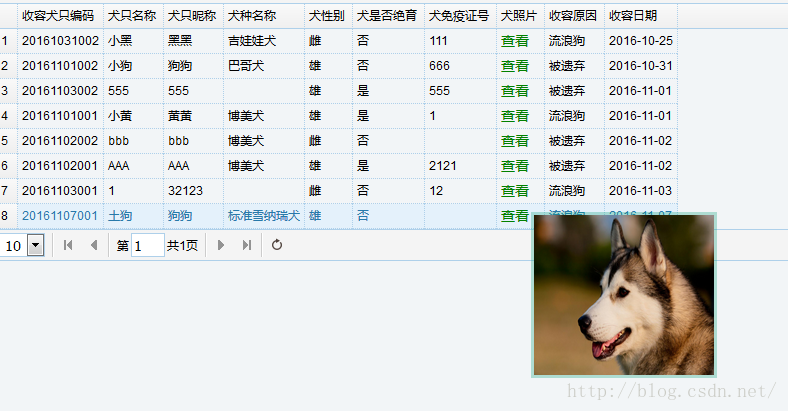Open the page size dropdown showing 10

(x=36, y=246)
